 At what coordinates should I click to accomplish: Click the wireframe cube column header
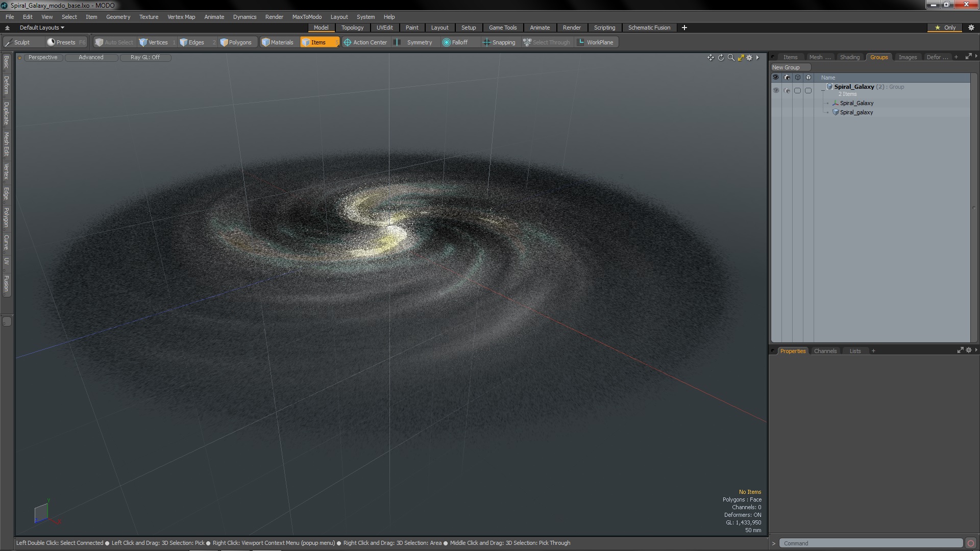pyautogui.click(x=797, y=78)
